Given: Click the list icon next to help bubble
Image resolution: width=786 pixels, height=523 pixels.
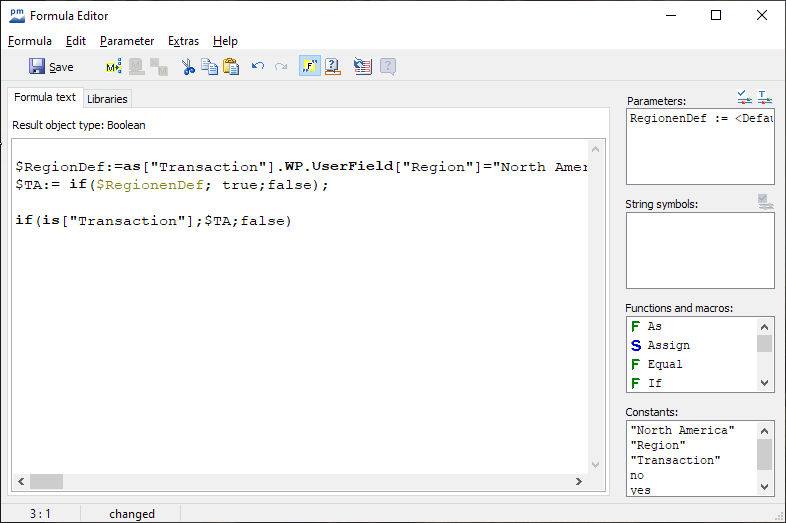Looking at the screenshot, I should click(363, 67).
